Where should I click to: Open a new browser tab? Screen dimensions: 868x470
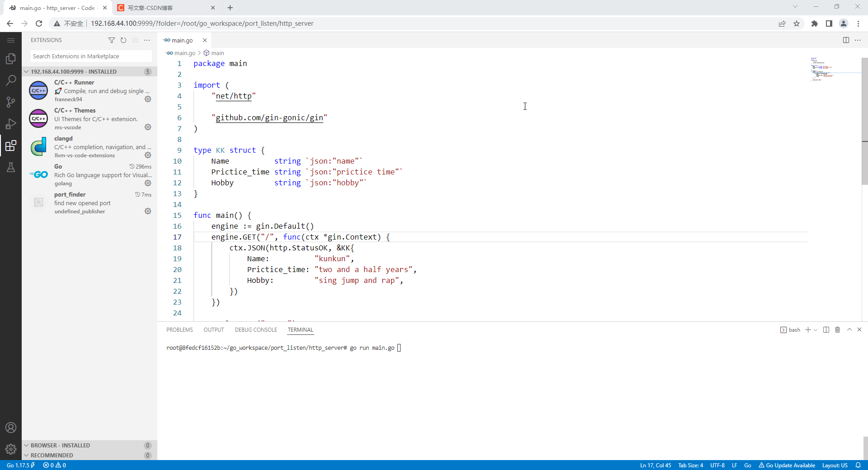[230, 8]
